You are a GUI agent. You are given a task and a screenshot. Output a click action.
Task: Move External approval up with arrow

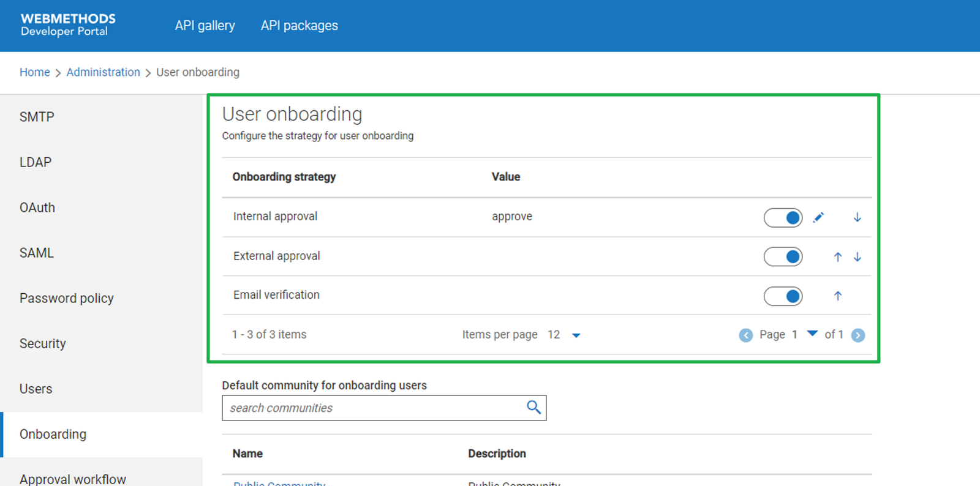pos(838,257)
